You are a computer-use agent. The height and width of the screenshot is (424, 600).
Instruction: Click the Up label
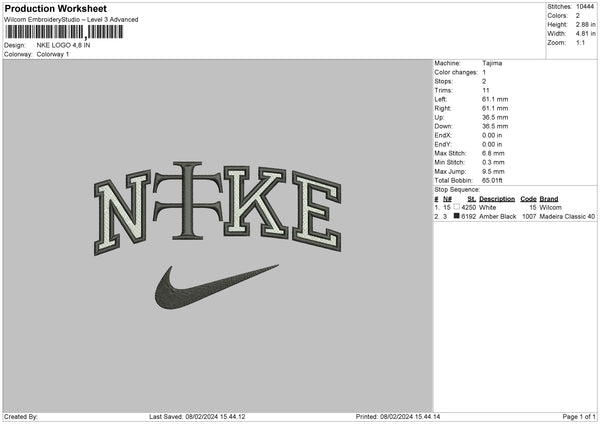439,117
